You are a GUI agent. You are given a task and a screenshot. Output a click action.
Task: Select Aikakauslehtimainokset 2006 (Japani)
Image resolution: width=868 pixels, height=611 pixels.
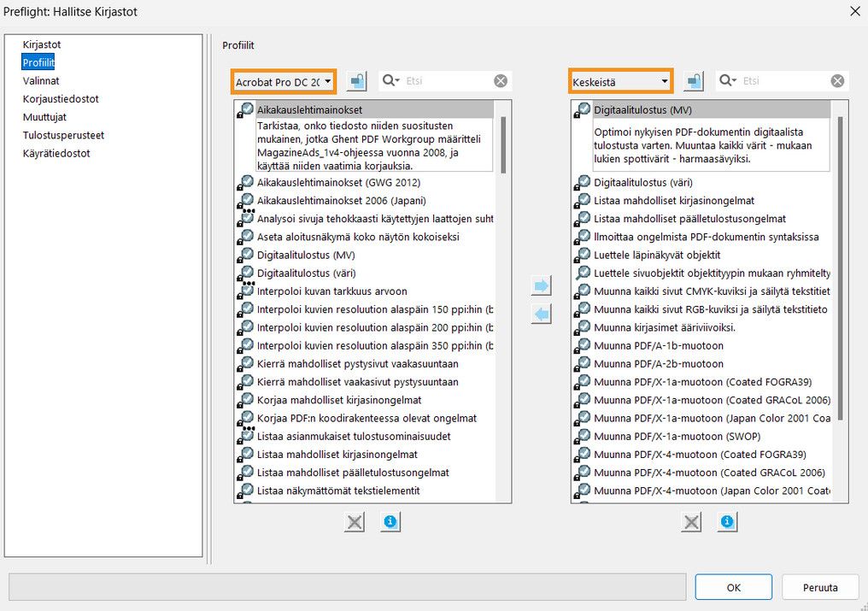click(x=341, y=201)
